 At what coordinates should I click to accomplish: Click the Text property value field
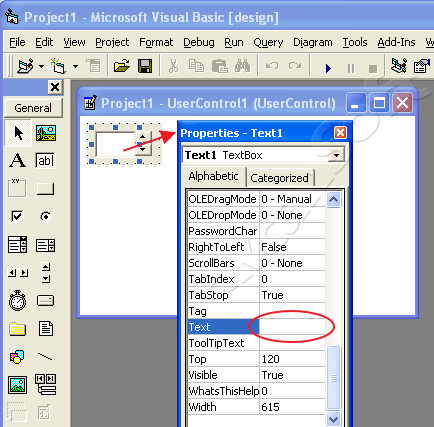292,327
